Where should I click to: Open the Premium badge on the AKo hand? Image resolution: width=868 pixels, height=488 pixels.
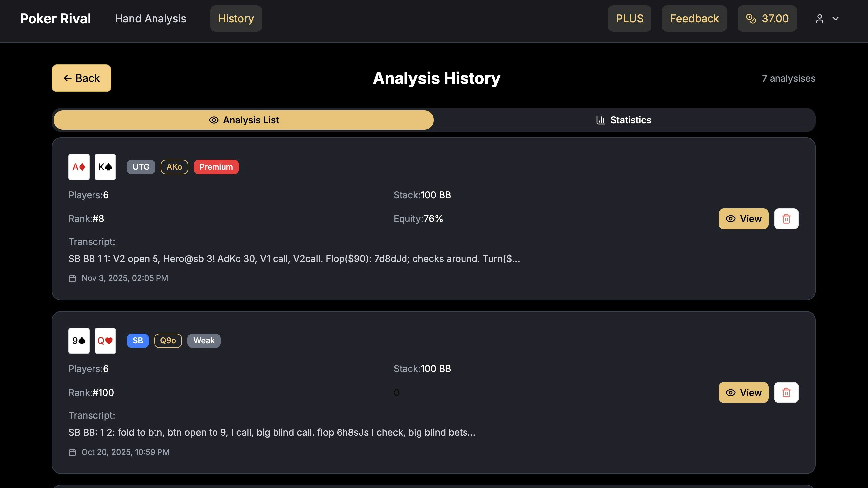click(216, 167)
